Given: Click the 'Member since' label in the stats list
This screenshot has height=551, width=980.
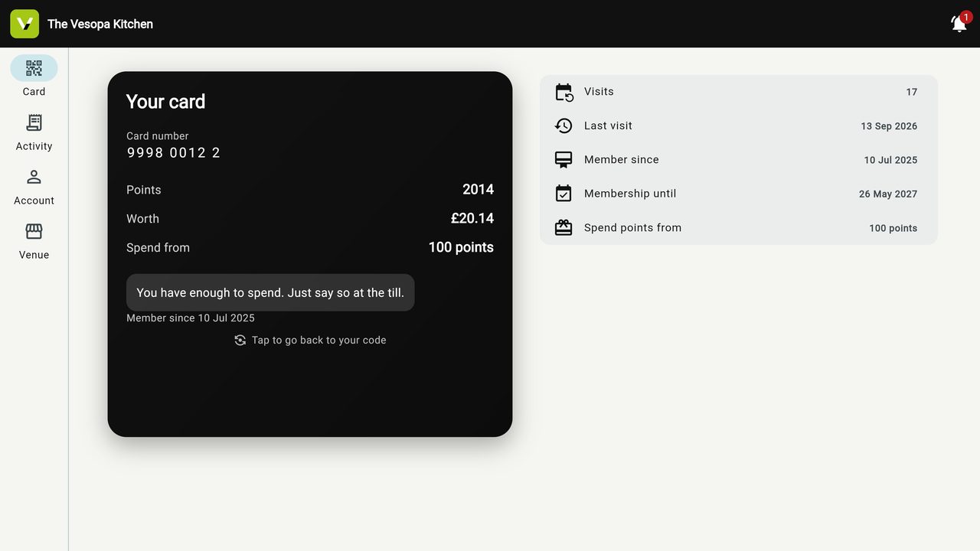Looking at the screenshot, I should [621, 160].
